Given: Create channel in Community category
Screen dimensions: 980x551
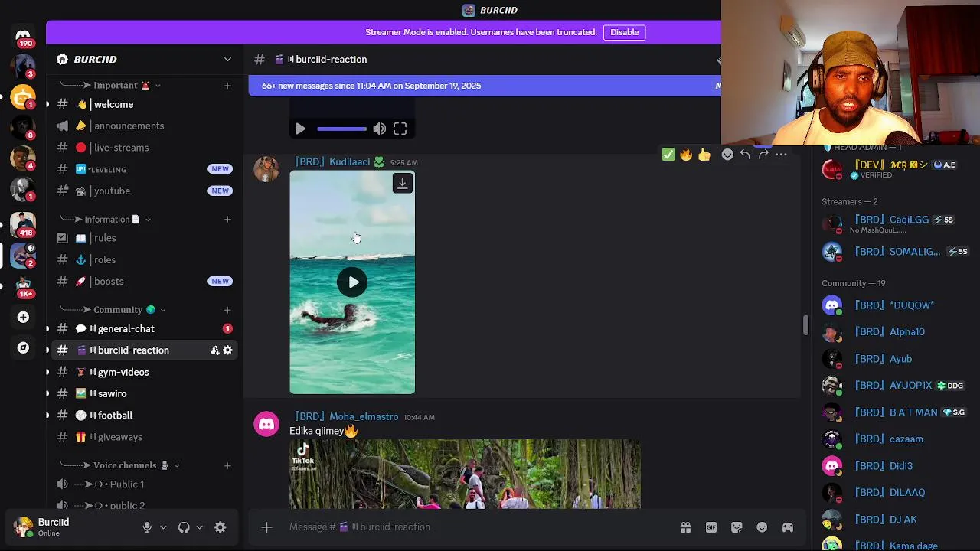Looking at the screenshot, I should point(227,309).
